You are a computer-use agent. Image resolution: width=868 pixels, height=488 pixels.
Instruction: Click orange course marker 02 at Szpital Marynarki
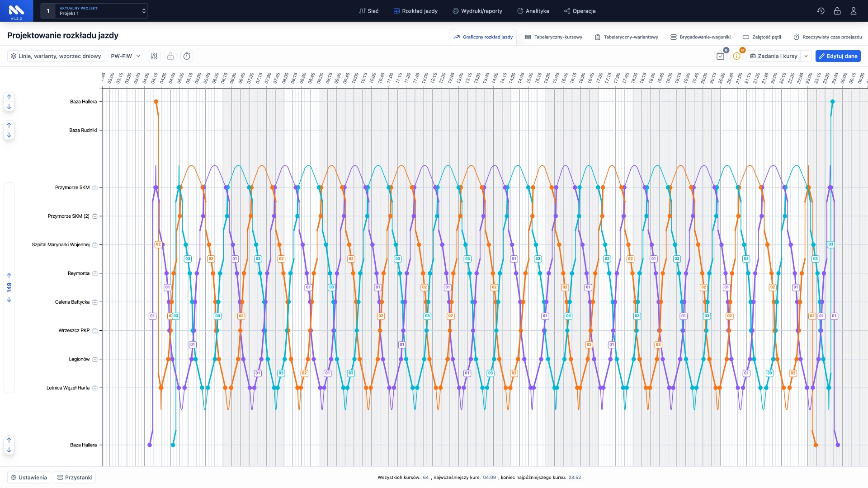(158, 244)
